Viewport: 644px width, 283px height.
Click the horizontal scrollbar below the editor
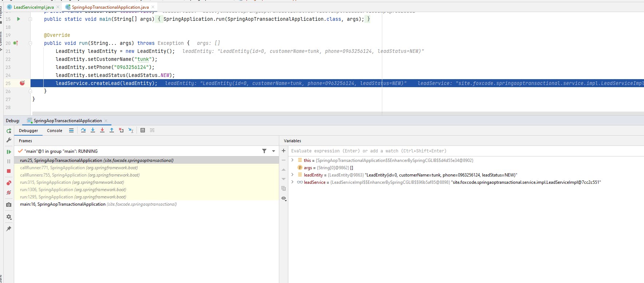[338, 113]
